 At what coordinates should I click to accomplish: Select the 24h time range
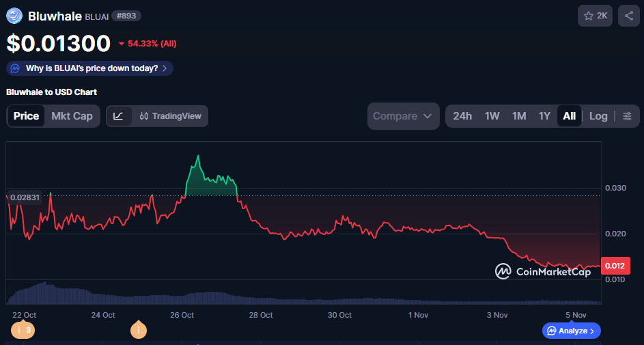click(462, 116)
